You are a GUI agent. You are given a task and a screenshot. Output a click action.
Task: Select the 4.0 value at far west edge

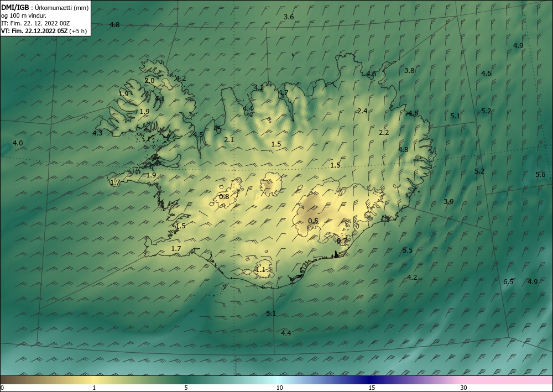(x=18, y=143)
